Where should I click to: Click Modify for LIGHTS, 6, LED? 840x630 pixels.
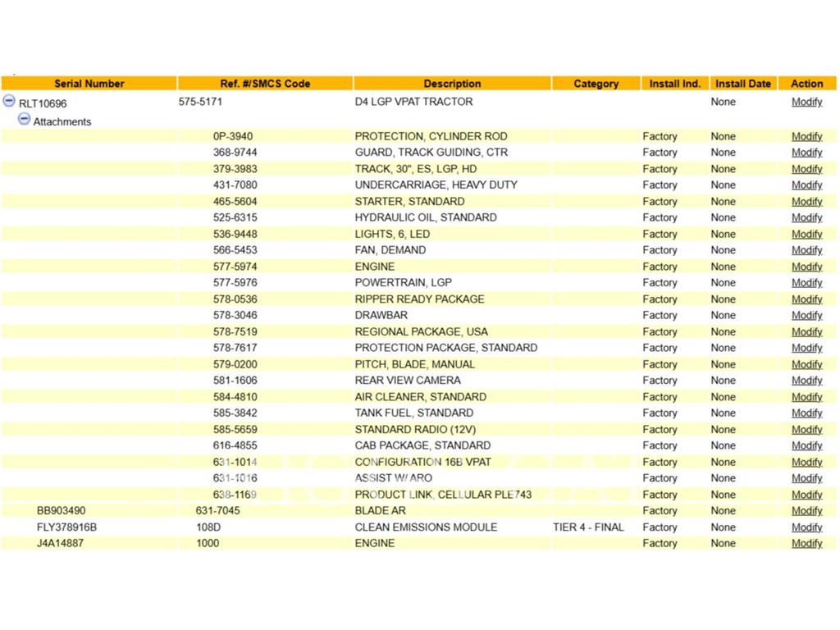point(807,234)
